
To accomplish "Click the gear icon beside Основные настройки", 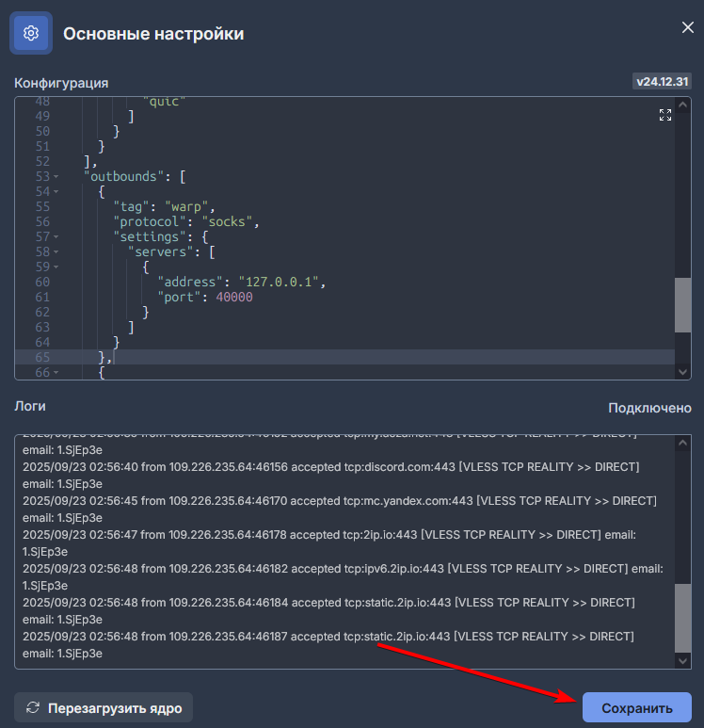I will tap(30, 33).
